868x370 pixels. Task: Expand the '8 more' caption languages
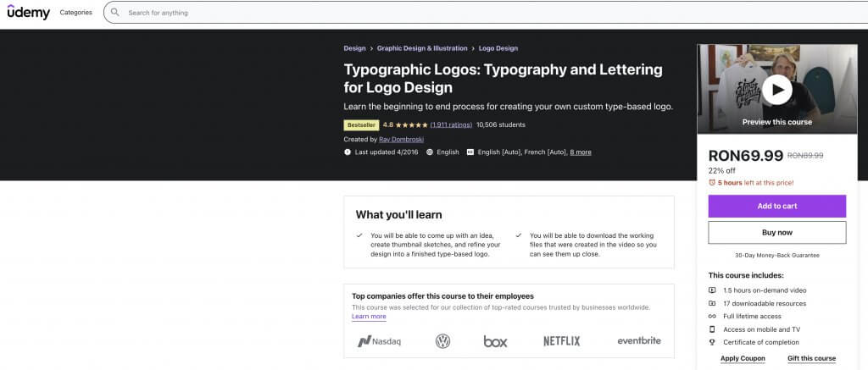[581, 152]
